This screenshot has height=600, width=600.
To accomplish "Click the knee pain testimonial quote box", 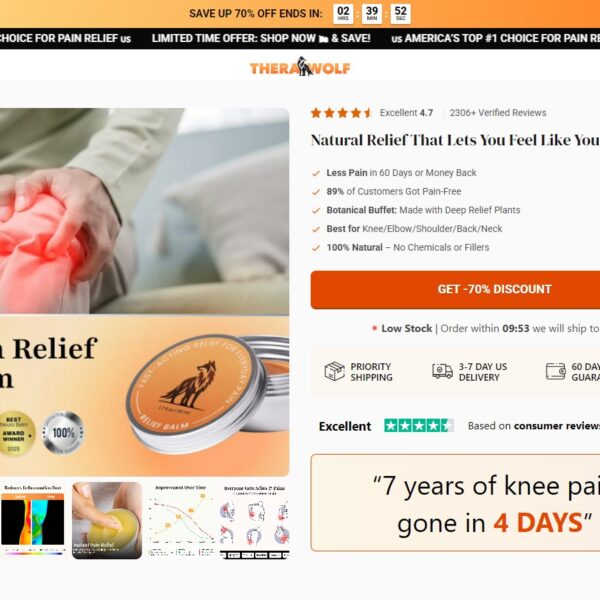I will [455, 503].
